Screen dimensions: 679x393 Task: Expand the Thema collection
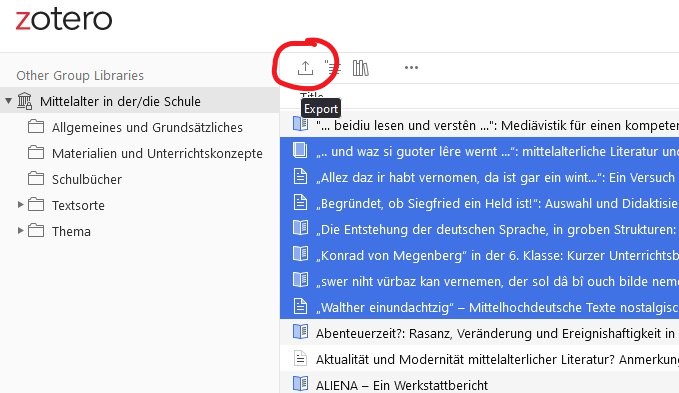[20, 231]
